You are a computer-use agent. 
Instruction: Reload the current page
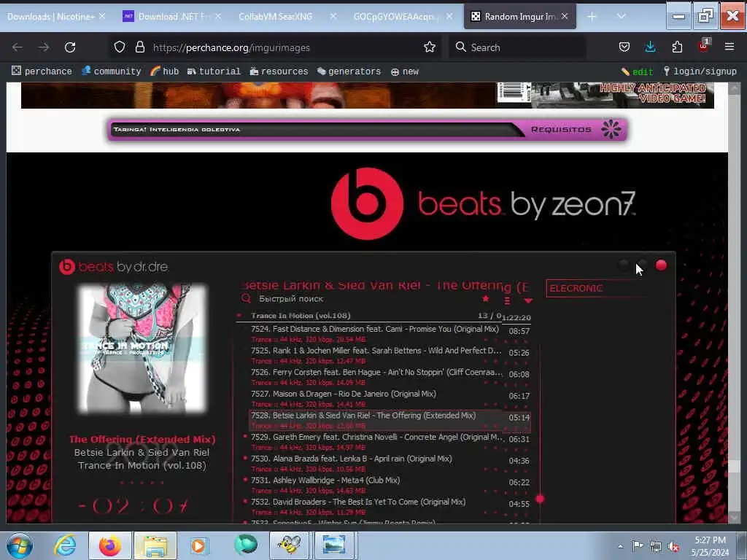(70, 47)
